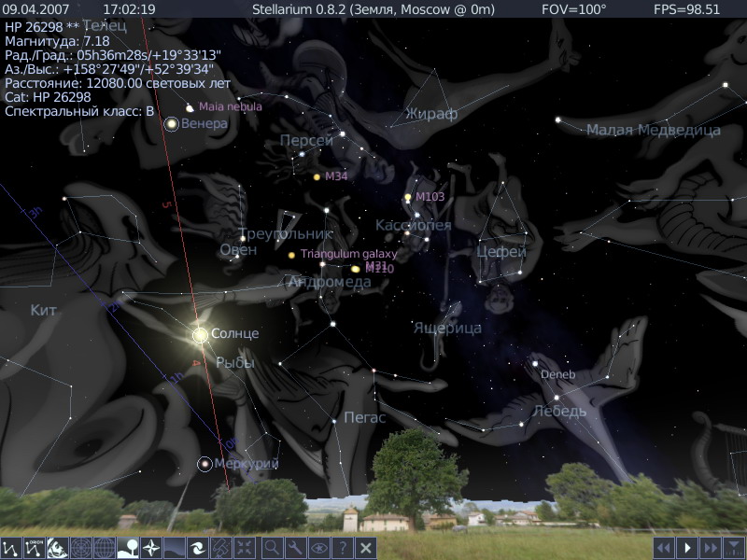Open help question mark button

pyautogui.click(x=342, y=548)
